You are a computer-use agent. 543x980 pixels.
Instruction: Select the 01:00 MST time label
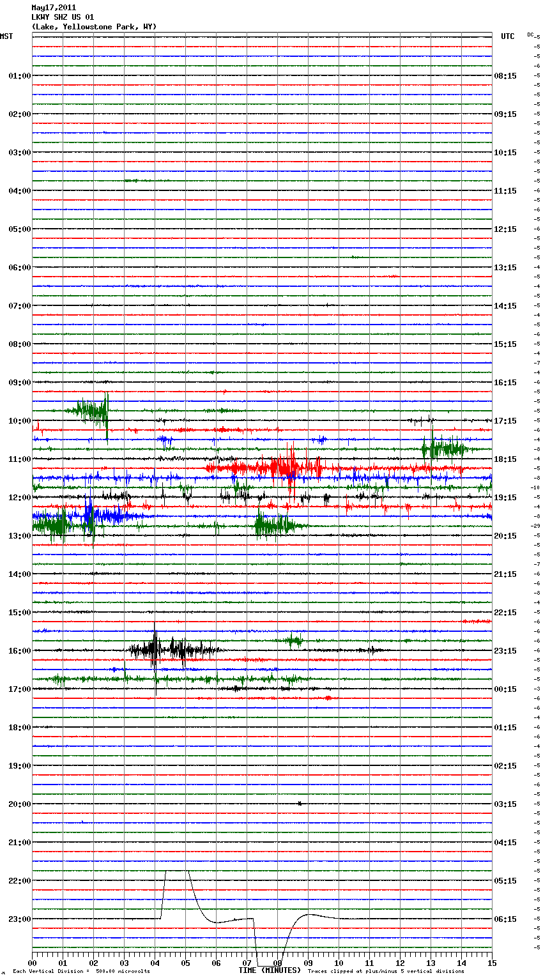tap(19, 76)
